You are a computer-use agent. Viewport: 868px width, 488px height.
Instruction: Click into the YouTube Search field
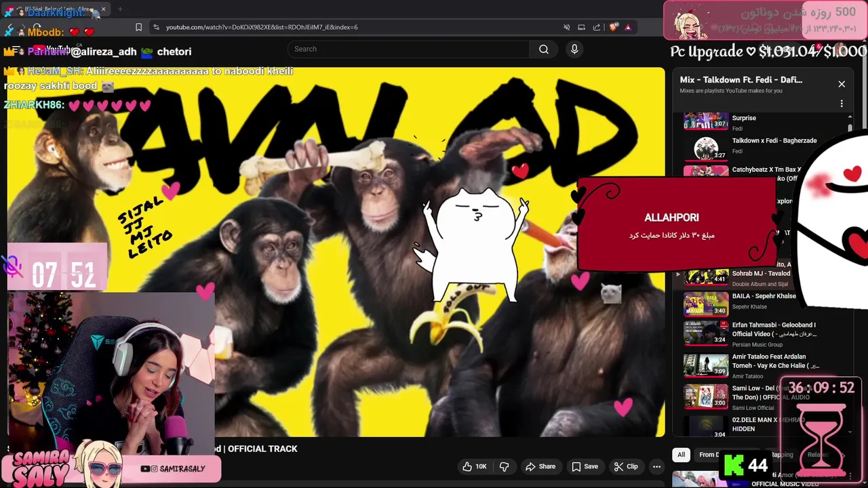point(409,49)
